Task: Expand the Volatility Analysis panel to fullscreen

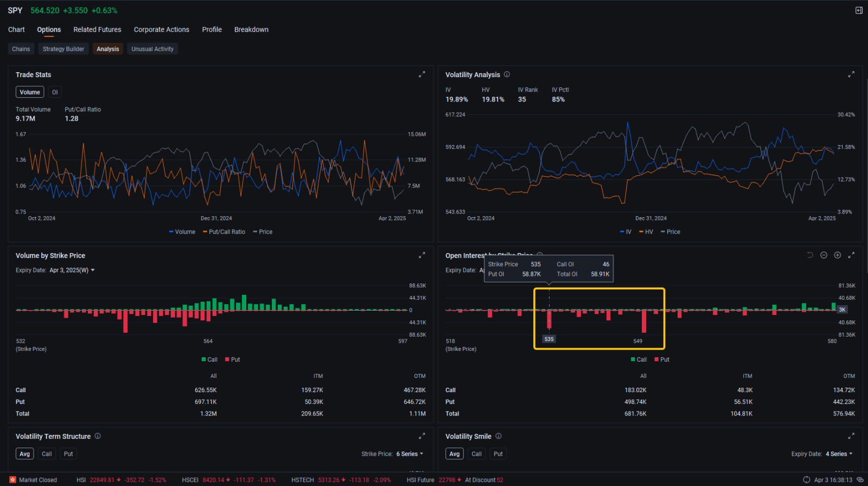Action: [851, 74]
